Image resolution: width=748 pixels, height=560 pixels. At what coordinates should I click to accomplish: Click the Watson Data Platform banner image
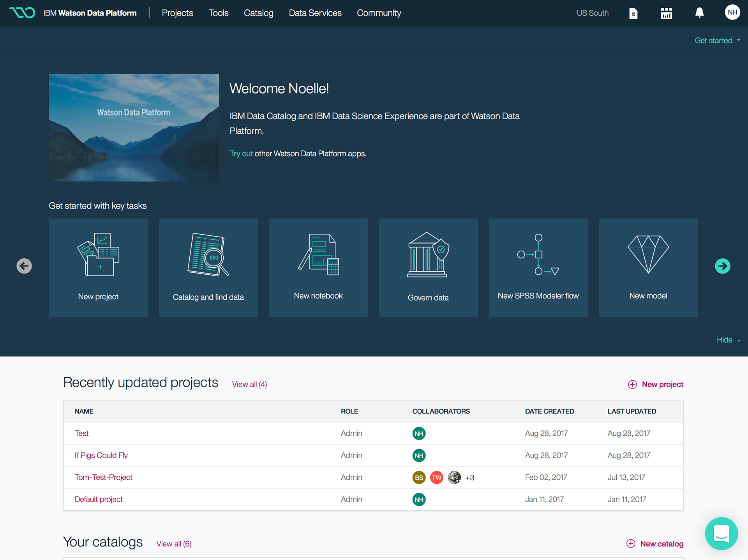click(x=134, y=127)
